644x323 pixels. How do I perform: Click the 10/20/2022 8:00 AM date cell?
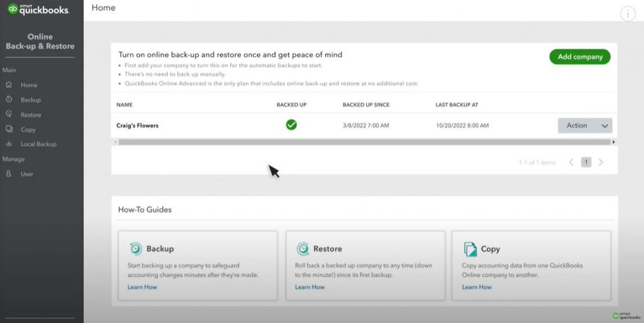462,125
